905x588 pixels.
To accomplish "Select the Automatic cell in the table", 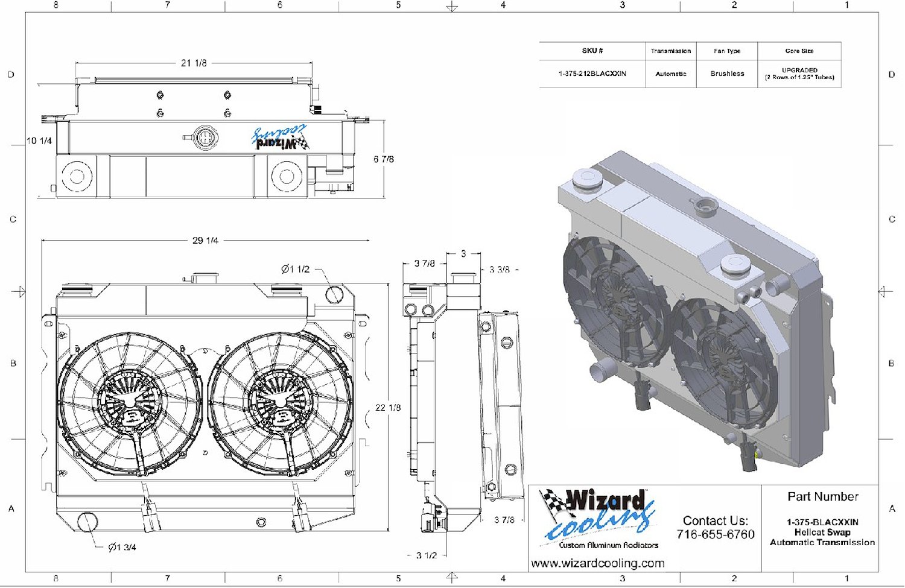I will pos(671,74).
